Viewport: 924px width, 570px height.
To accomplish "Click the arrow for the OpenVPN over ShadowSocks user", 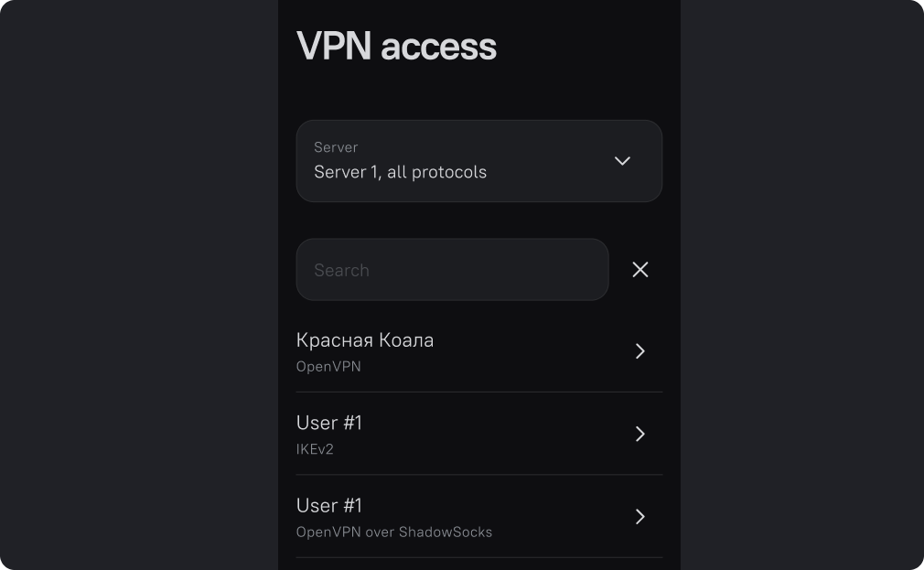I will pos(640,517).
